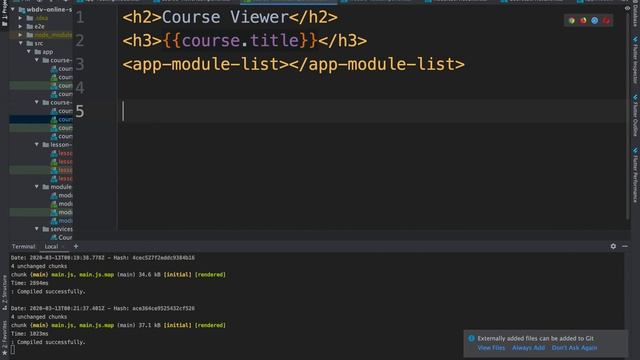The image size is (640, 360).
Task: Click the editor vertical scrollbar
Action: click(628, 116)
